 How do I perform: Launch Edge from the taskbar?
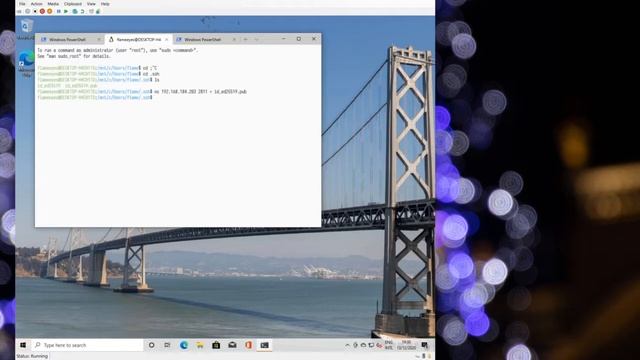pyautogui.click(x=184, y=345)
